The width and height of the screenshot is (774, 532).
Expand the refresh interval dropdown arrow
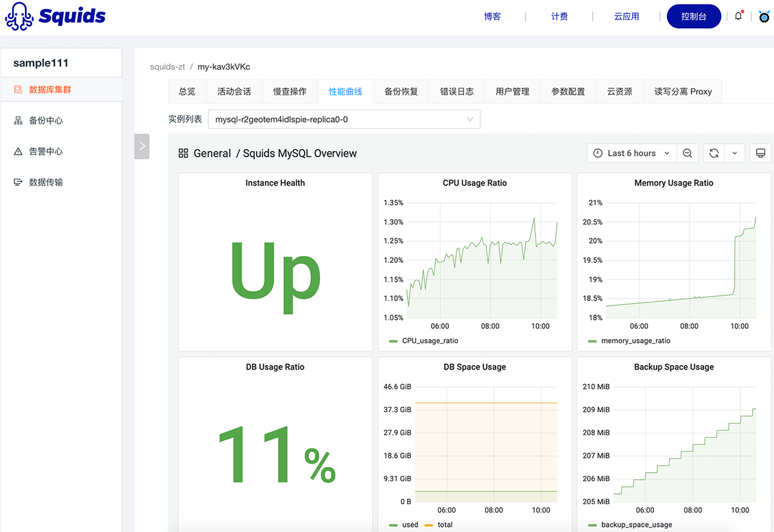coord(735,153)
